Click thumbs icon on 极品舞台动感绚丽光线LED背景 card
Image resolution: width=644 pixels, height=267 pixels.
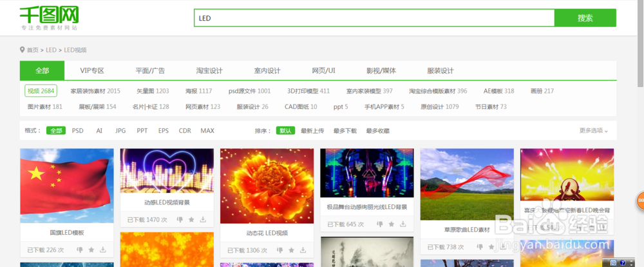click(380, 224)
